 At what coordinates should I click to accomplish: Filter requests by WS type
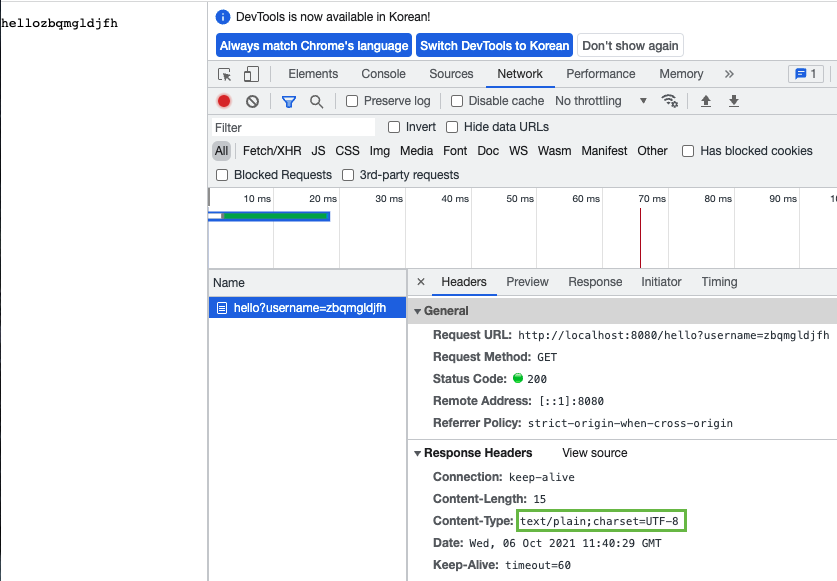coord(518,151)
